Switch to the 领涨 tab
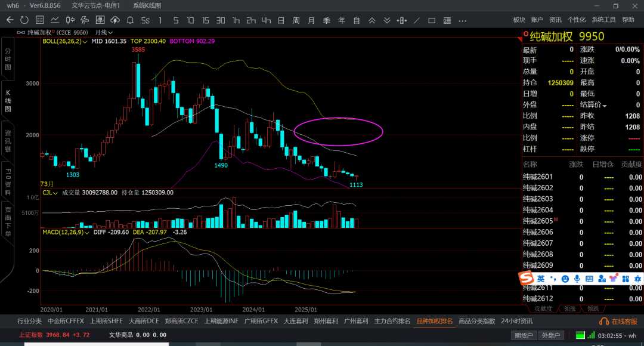This screenshot has width=644, height=346. tap(569, 308)
